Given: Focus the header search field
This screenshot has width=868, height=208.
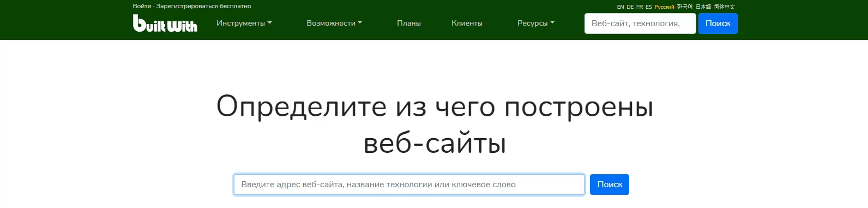Looking at the screenshot, I should (x=640, y=23).
